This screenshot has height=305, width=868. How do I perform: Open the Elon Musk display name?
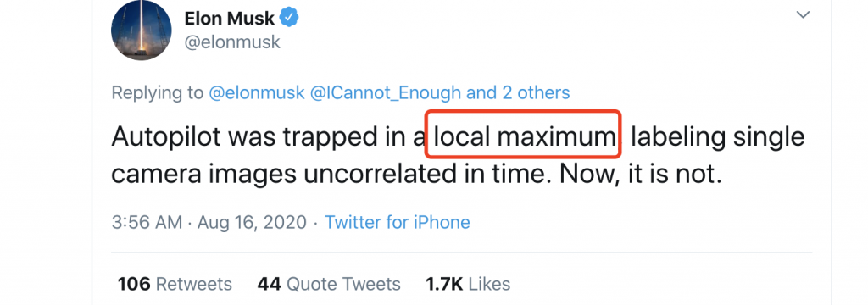coord(230,19)
